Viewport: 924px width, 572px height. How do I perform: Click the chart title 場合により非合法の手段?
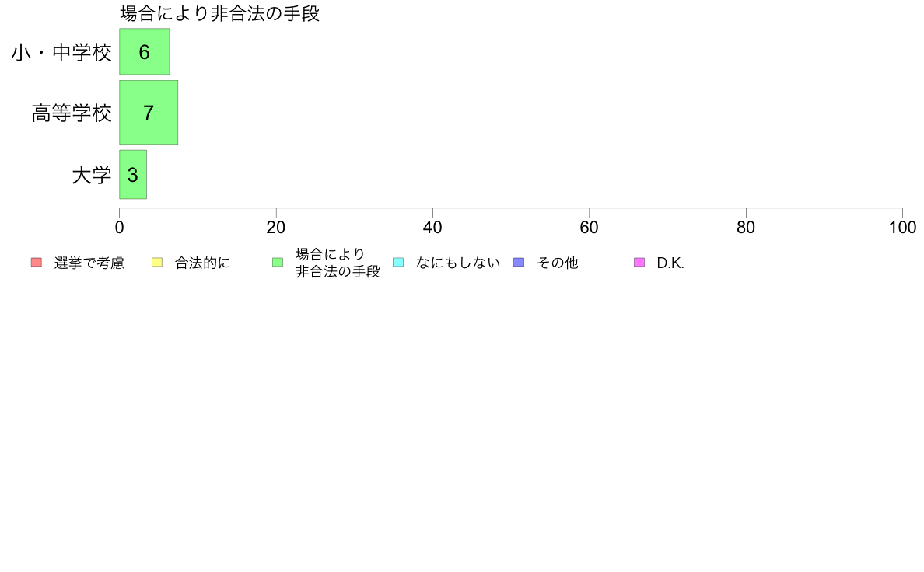click(x=220, y=13)
